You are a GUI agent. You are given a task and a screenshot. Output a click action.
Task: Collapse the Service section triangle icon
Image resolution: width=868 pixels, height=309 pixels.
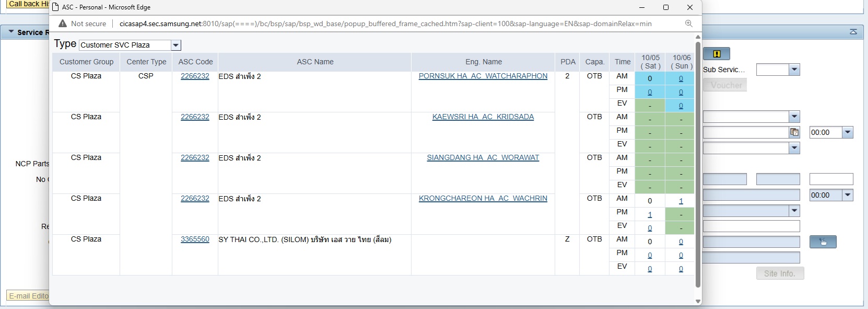tap(11, 32)
